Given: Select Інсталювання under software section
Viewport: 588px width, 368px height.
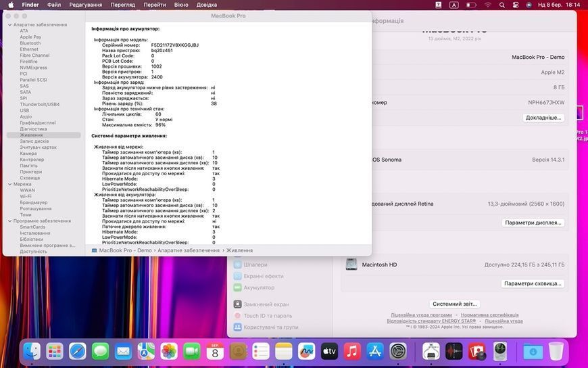Looking at the screenshot, I should click(x=35, y=233).
